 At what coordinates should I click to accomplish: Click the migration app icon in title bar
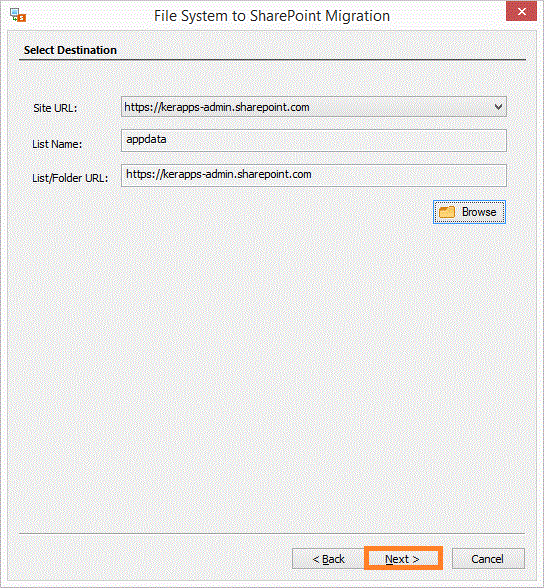click(x=18, y=16)
